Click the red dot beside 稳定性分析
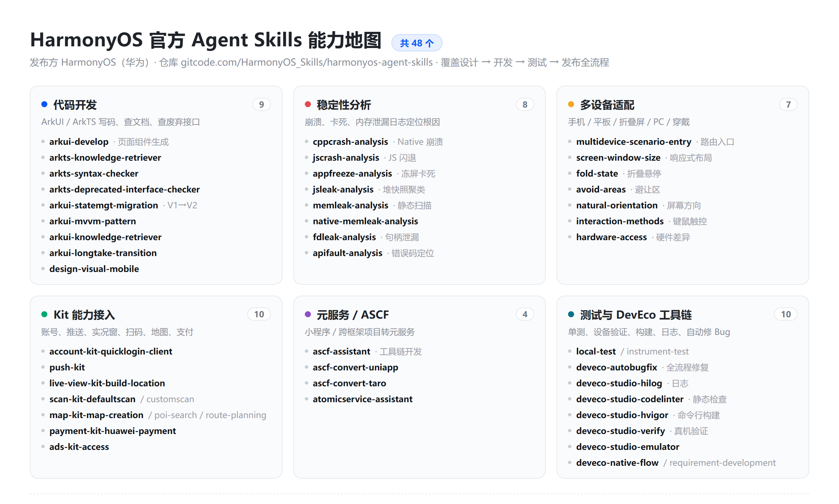Screen dimensions: 839x504 [308, 104]
